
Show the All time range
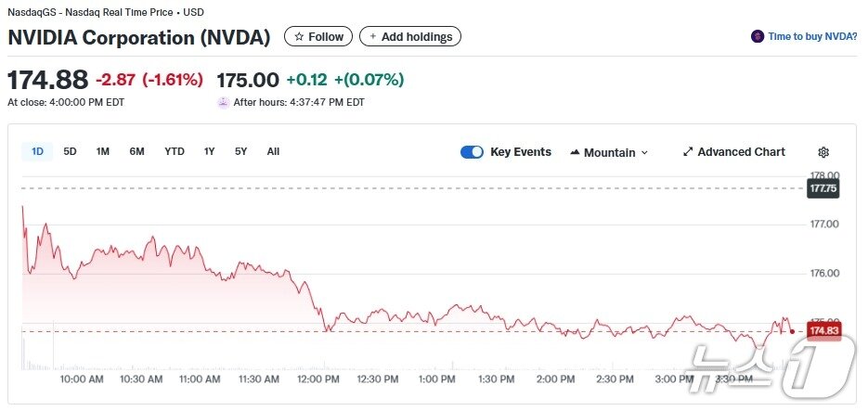tap(273, 151)
